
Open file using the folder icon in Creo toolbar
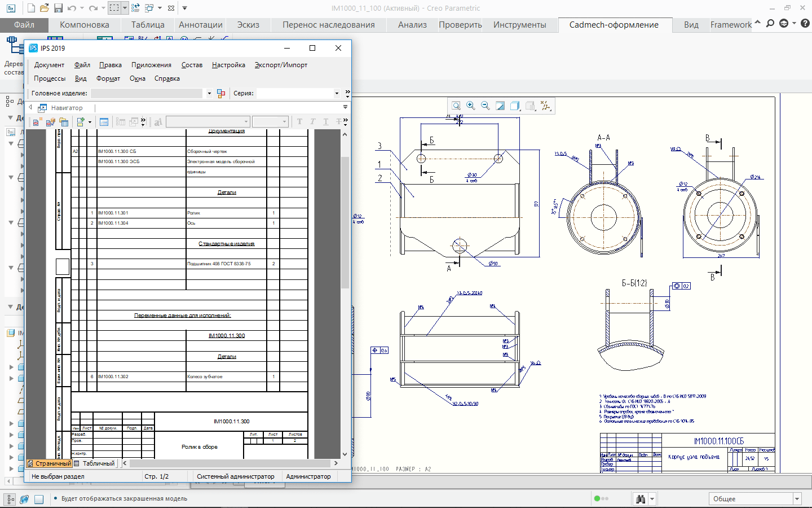[45, 8]
